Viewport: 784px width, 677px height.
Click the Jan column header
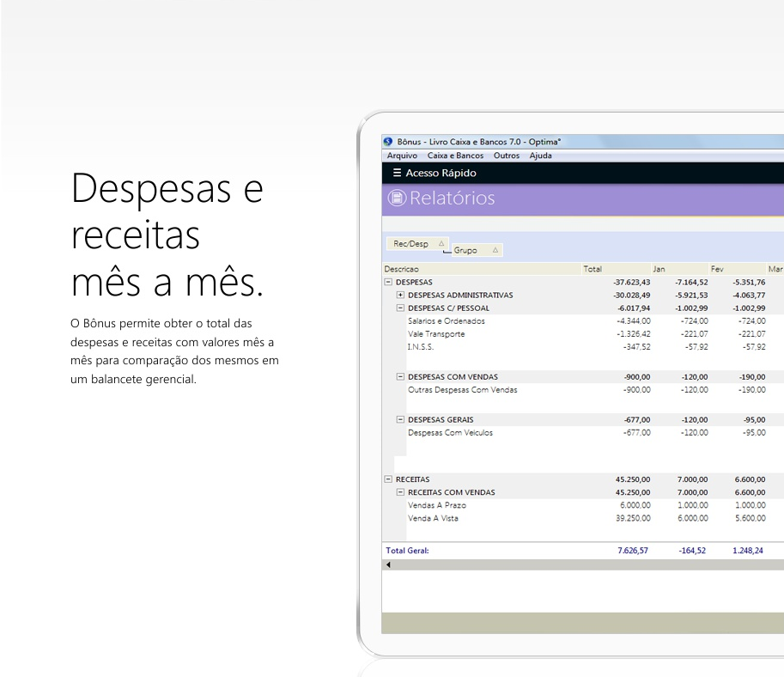click(659, 269)
